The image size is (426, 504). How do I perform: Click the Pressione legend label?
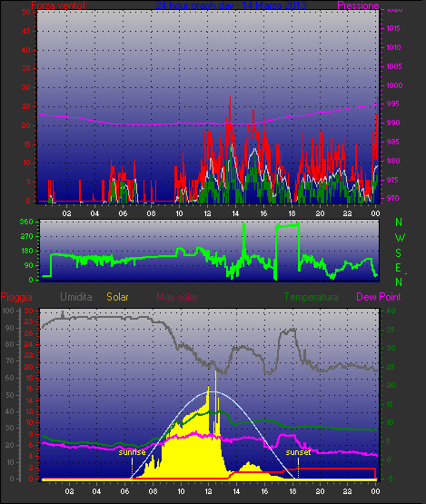click(x=358, y=5)
